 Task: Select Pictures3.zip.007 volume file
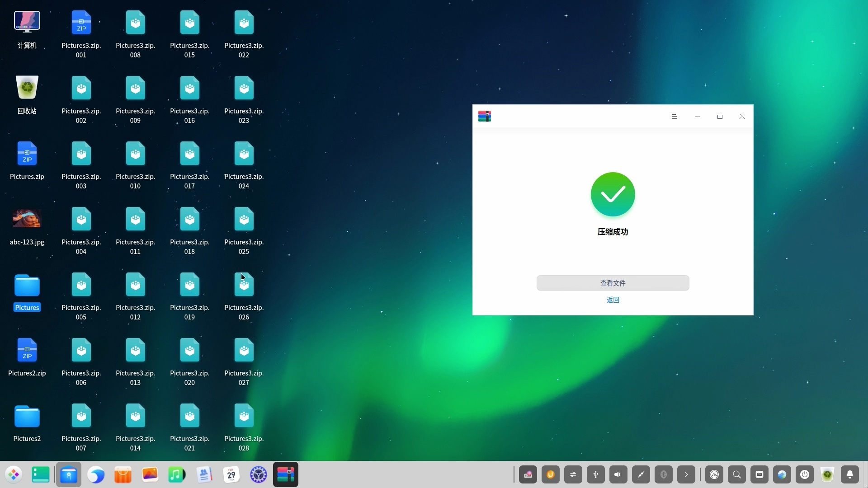coord(81,427)
